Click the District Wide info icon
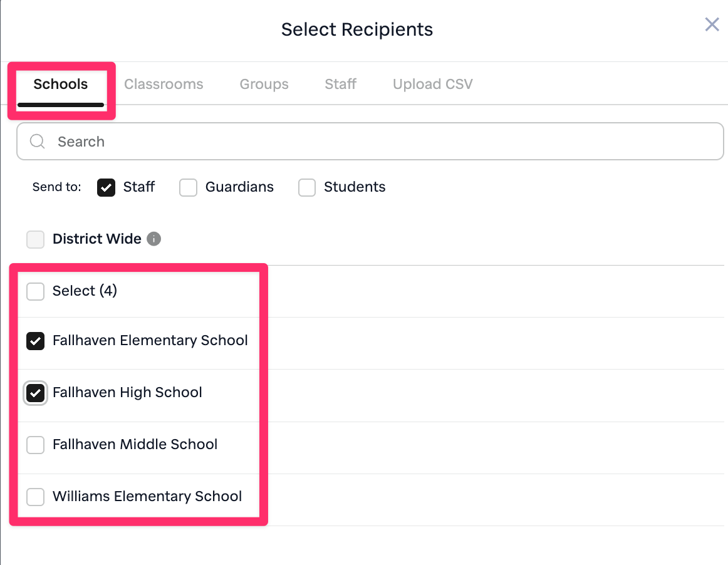Viewport: 728px width, 565px height. click(x=153, y=239)
